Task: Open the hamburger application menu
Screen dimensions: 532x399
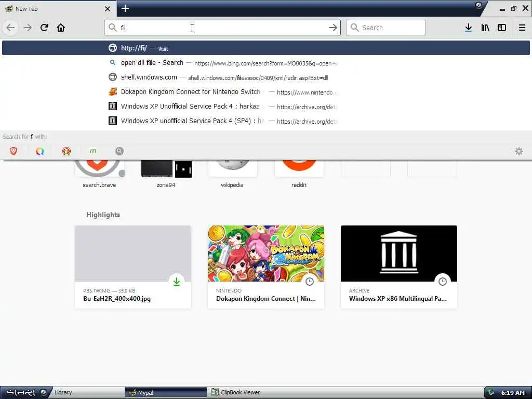Action: coord(522,28)
